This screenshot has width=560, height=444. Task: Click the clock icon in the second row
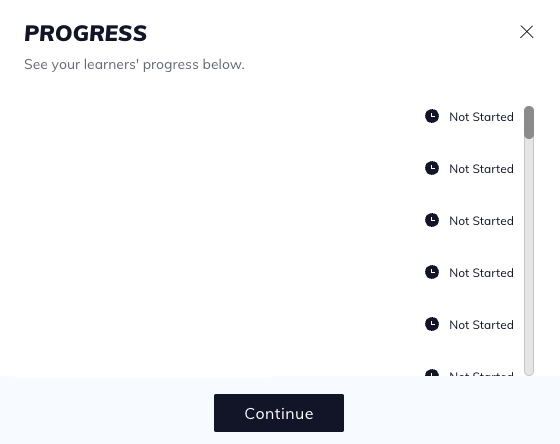[432, 168]
